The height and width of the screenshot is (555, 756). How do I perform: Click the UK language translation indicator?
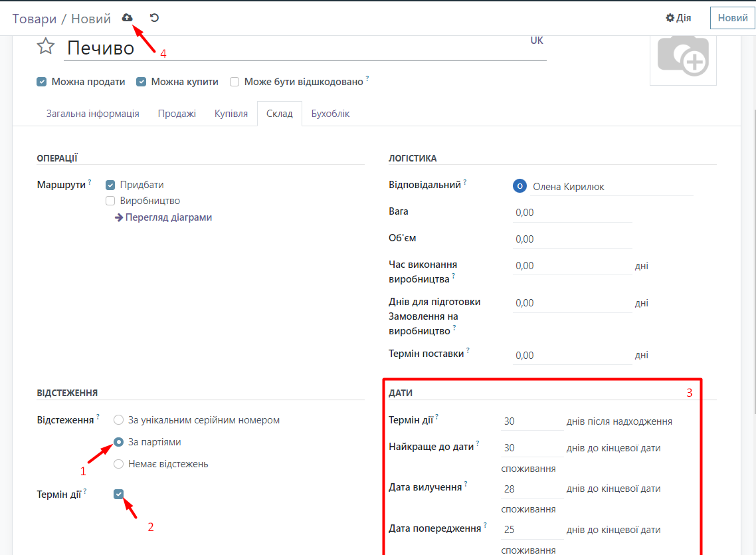tap(536, 41)
